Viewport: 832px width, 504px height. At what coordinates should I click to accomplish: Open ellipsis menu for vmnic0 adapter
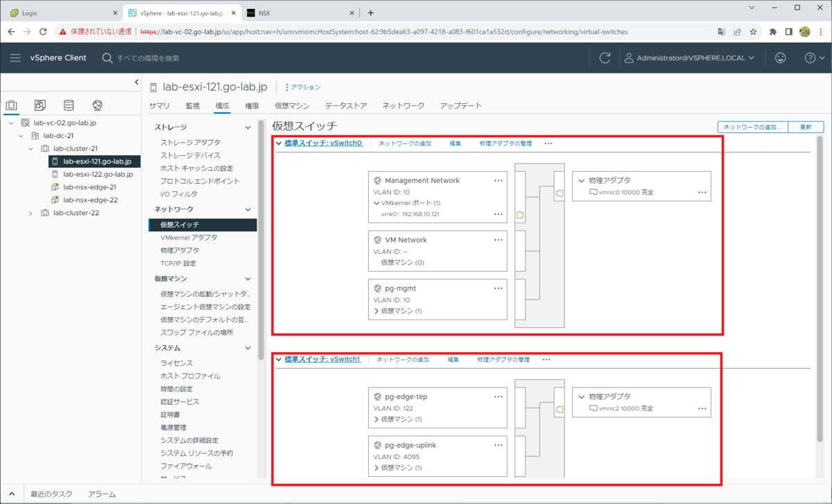702,193
